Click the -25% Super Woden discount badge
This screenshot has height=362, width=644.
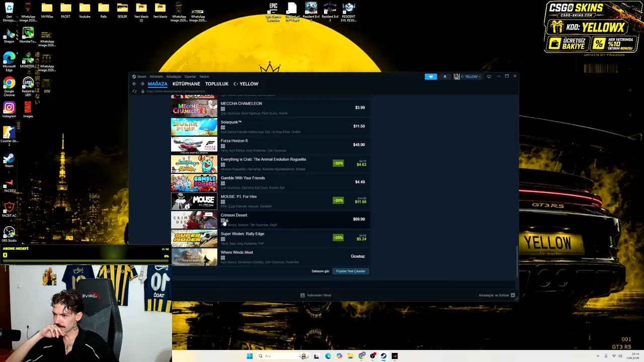click(338, 237)
